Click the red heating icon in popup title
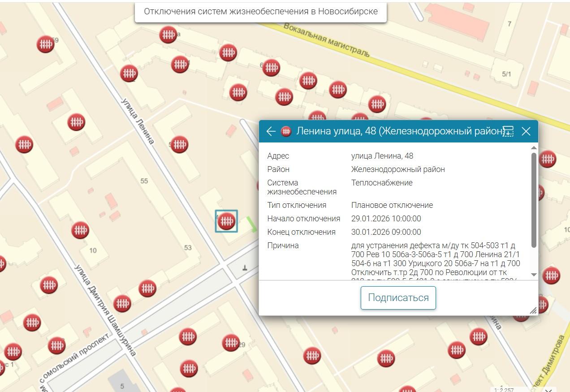Viewport: 570px width, 392px height. pos(286,131)
